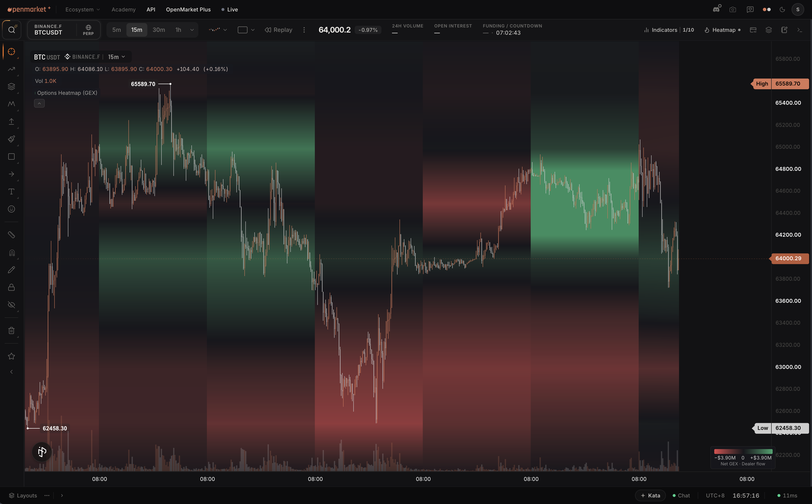Expand the bottom bar right chevron
The height and width of the screenshot is (504, 812).
62,495
